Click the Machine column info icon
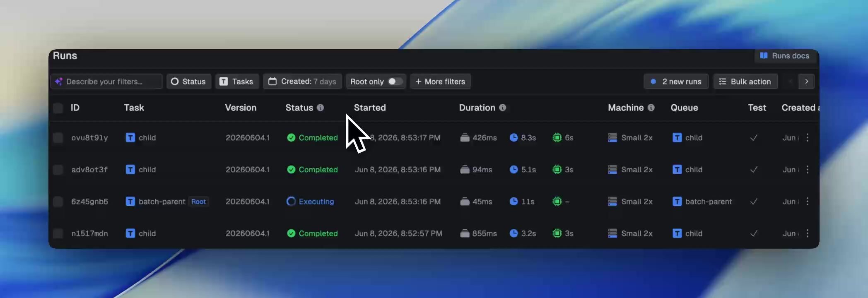This screenshot has width=868, height=298. [651, 108]
